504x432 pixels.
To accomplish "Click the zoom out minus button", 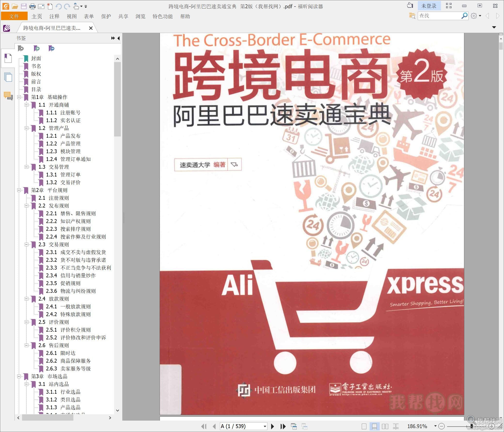I will click(x=442, y=426).
